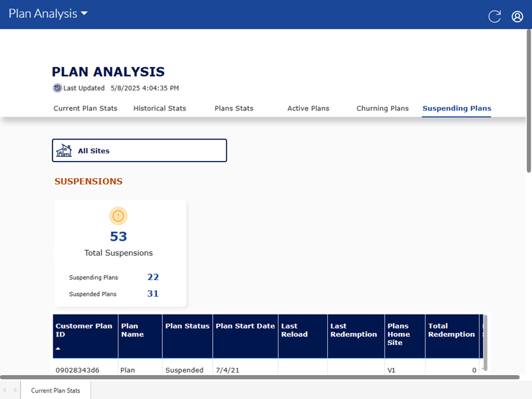532x399 pixels.
Task: Click the house icon in All Sites box
Action: 64,150
